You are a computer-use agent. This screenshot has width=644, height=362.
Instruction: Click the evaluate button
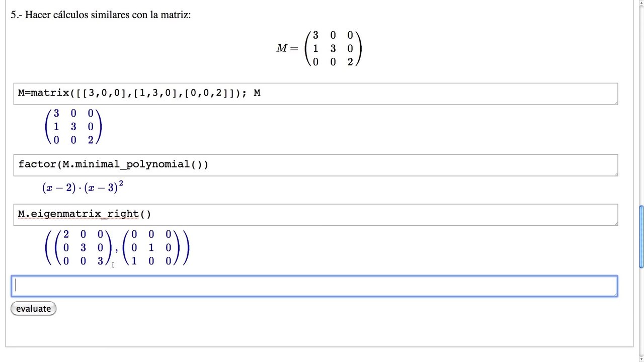click(33, 309)
